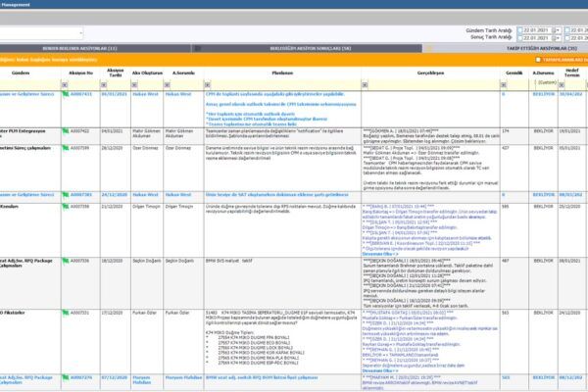Click the Gündem column filter field
This screenshot has height=392, width=588.
[x=30, y=85]
